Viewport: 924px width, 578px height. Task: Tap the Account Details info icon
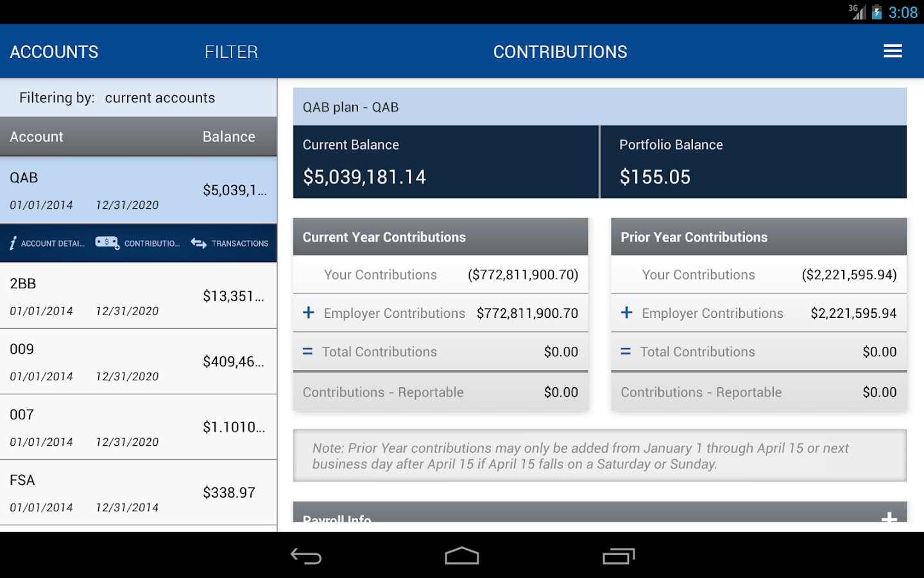tap(13, 243)
